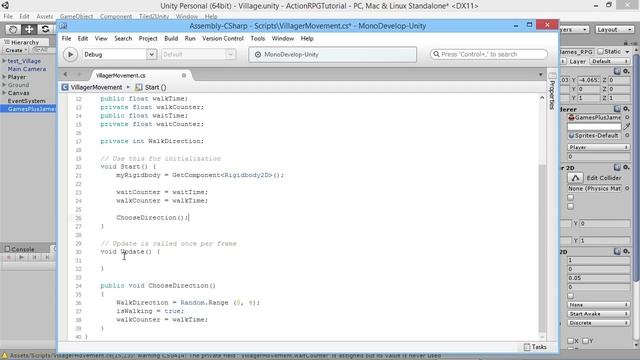Open the Layout dropdown in Unity
The height and width of the screenshot is (360, 640).
pyautogui.click(x=614, y=29)
